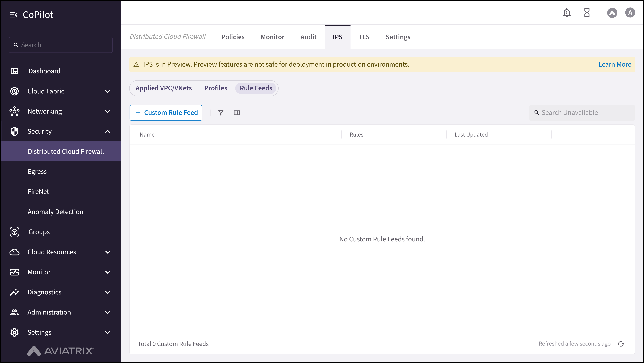Screen dimensions: 644x363
Task: Expand the sidebar Settings chevron
Action: pos(108,332)
